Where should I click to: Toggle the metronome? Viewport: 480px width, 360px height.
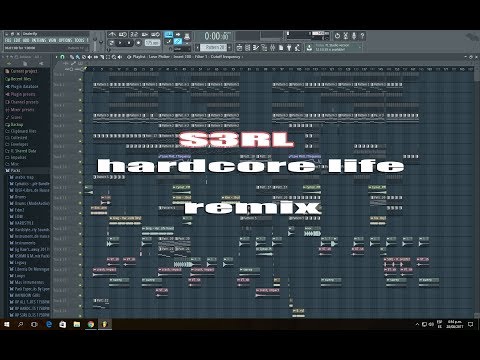coord(112,34)
